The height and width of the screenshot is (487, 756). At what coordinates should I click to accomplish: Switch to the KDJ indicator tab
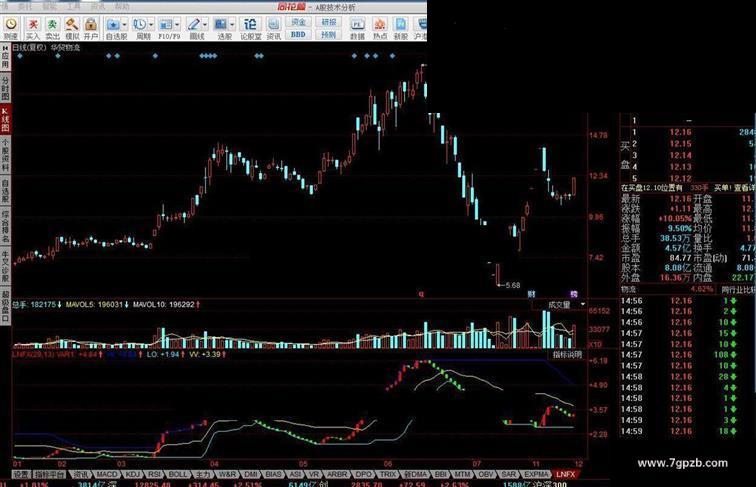tap(132, 474)
